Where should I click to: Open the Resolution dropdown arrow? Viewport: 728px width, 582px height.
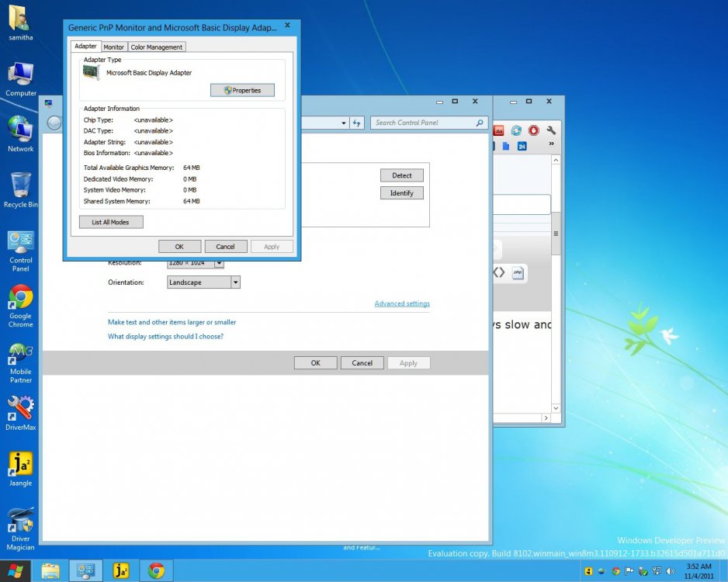pyautogui.click(x=220, y=263)
